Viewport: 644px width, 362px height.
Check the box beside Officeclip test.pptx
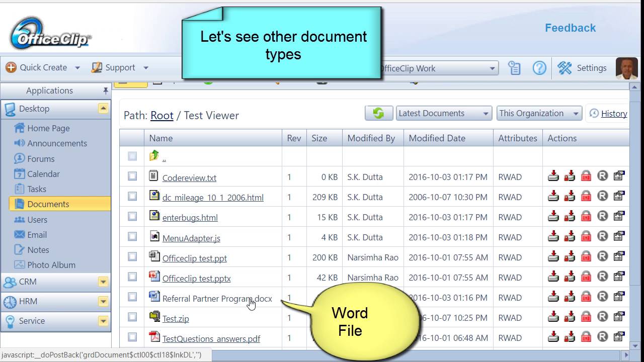(x=132, y=277)
